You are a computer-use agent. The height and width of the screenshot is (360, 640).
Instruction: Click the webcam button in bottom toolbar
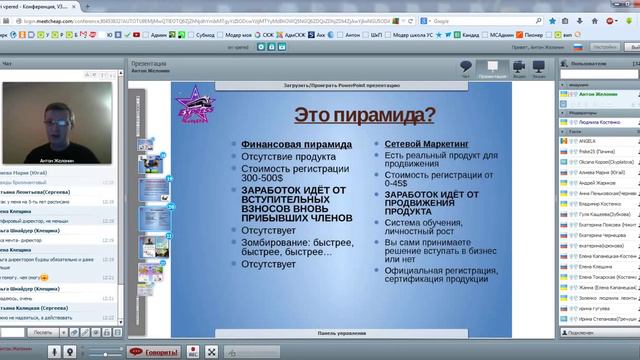(x=70, y=351)
